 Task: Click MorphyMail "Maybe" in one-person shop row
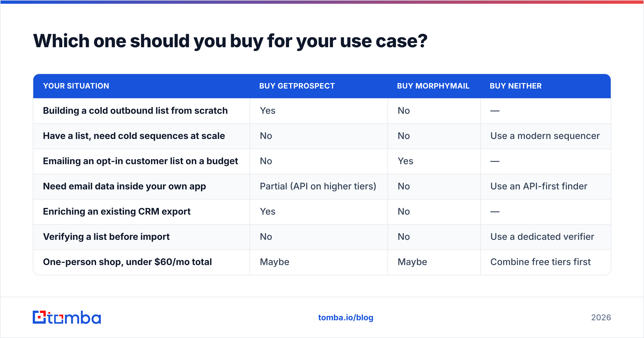pos(412,262)
